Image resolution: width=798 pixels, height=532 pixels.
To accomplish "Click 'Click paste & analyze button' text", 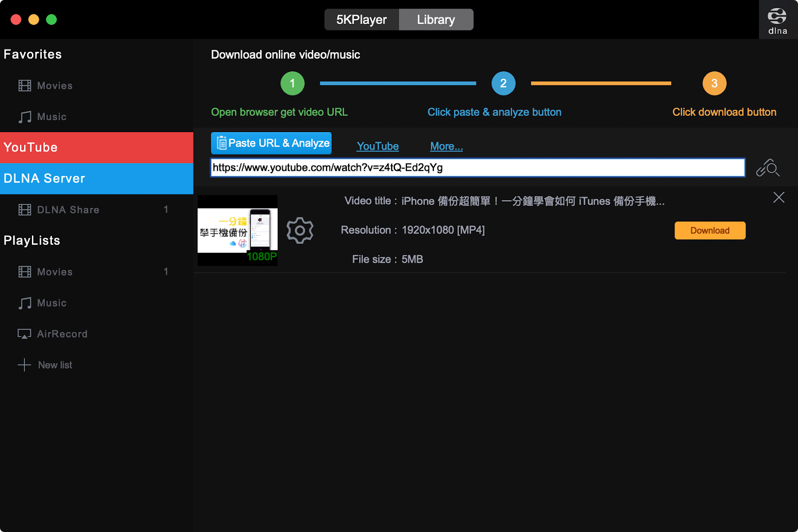I will (x=494, y=112).
